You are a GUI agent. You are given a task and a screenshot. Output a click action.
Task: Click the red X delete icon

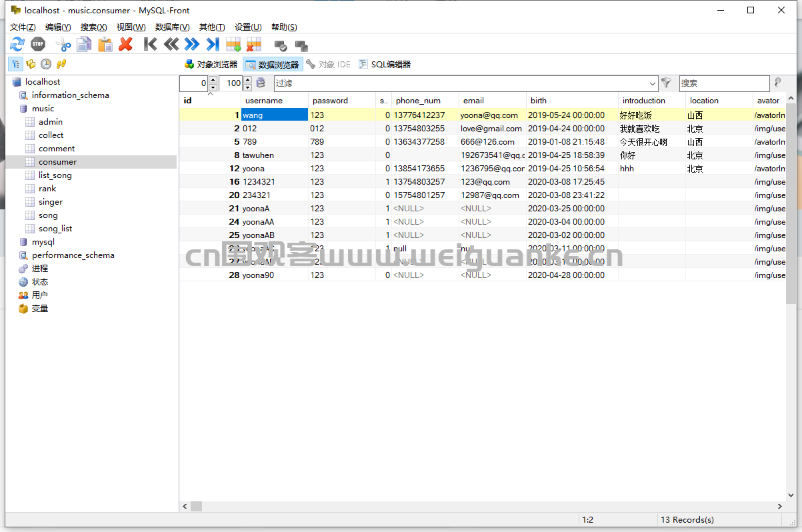click(125, 45)
